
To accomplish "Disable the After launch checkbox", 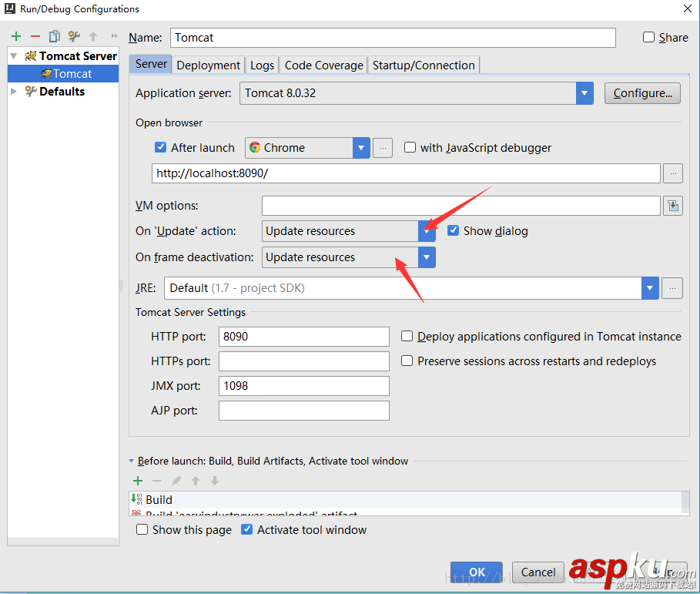I will tap(161, 148).
